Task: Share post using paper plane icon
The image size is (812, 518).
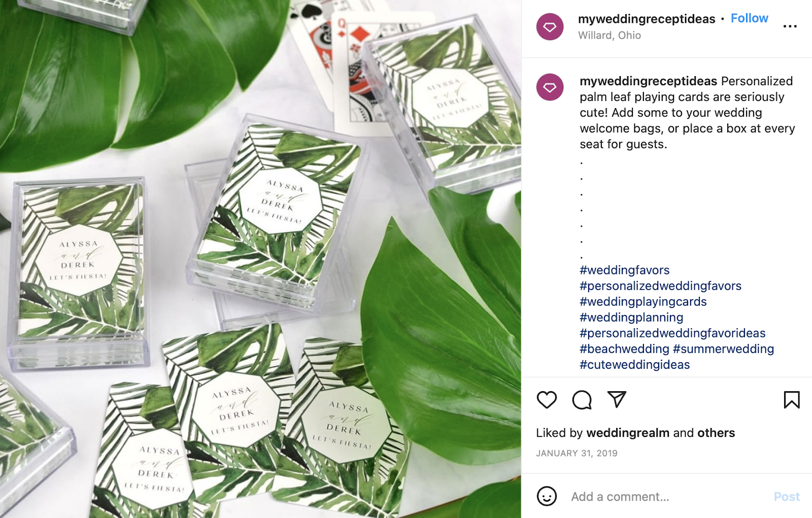Action: 617,399
